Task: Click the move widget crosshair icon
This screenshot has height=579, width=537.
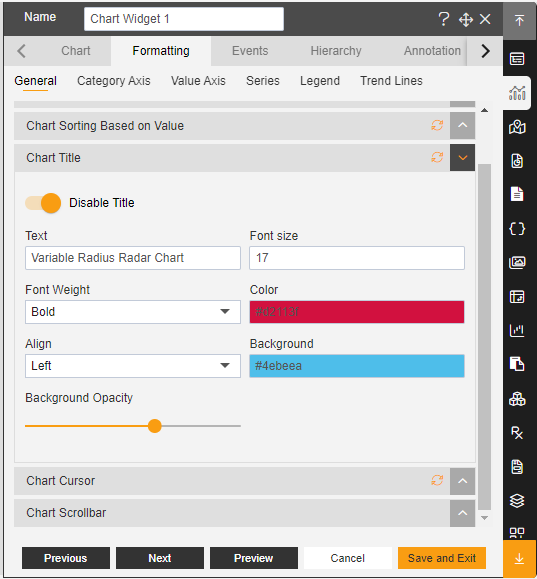Action: pos(466,20)
